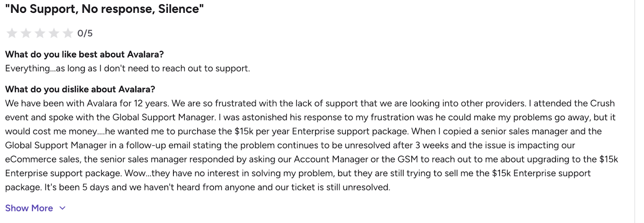Viewport: 644px width, 223px height.
Task: Open the "No Support, No response, Silence" review title
Action: click(104, 9)
